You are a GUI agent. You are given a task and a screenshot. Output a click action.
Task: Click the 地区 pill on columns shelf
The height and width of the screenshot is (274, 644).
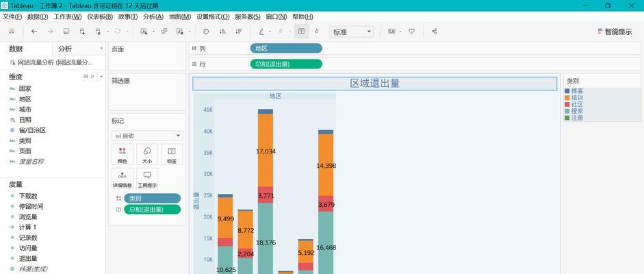(x=286, y=48)
